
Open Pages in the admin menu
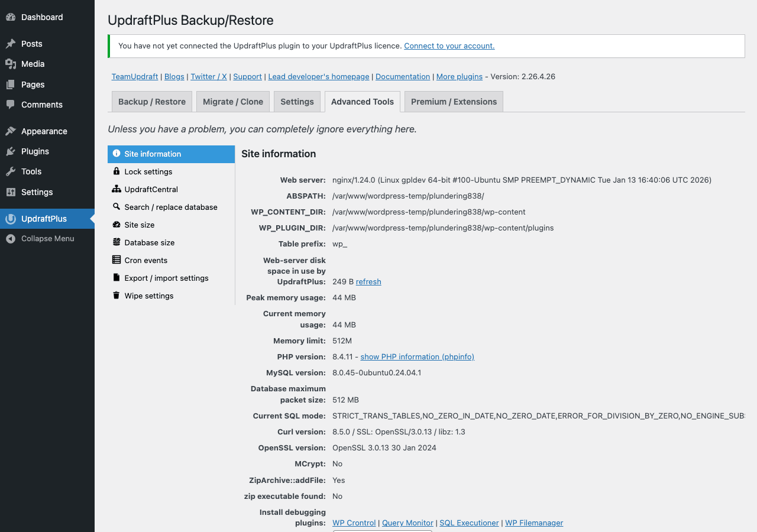[x=47, y=85]
